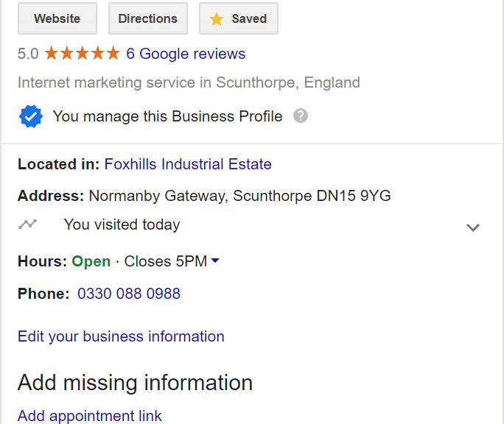
Task: Open Foxhills Industrial Estate link
Action: (x=188, y=164)
